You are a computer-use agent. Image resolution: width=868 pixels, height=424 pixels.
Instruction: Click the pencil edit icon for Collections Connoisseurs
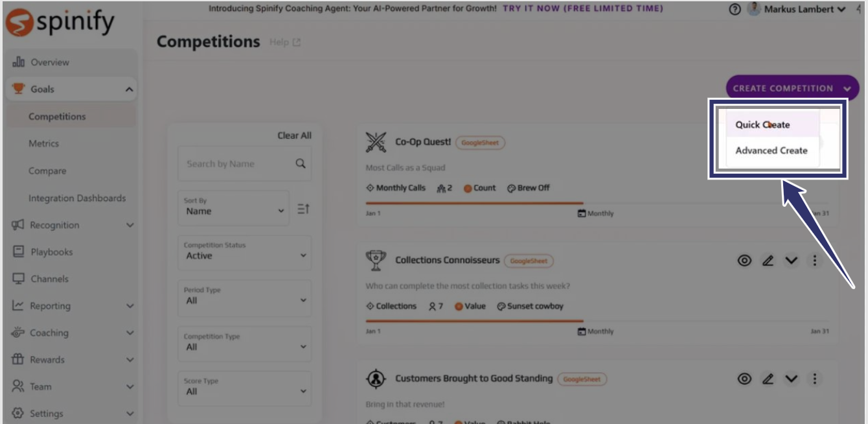point(768,261)
